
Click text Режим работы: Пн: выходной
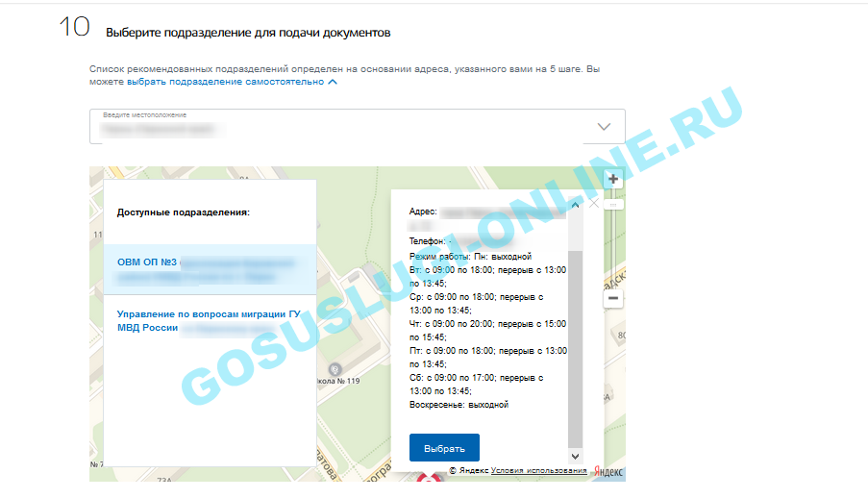tap(471, 257)
